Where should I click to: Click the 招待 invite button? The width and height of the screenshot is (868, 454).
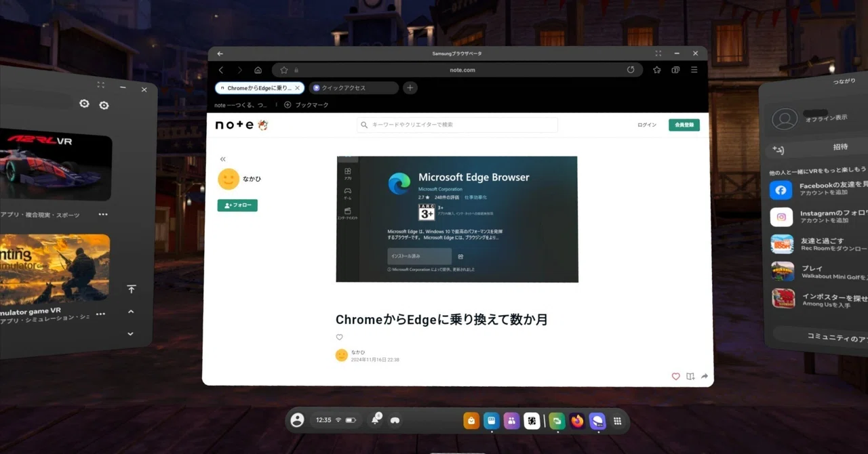tap(818, 148)
